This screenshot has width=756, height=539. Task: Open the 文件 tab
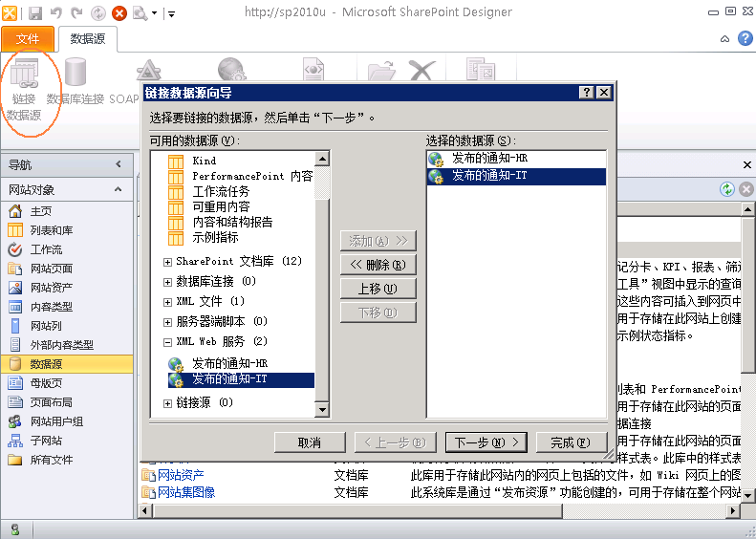28,38
